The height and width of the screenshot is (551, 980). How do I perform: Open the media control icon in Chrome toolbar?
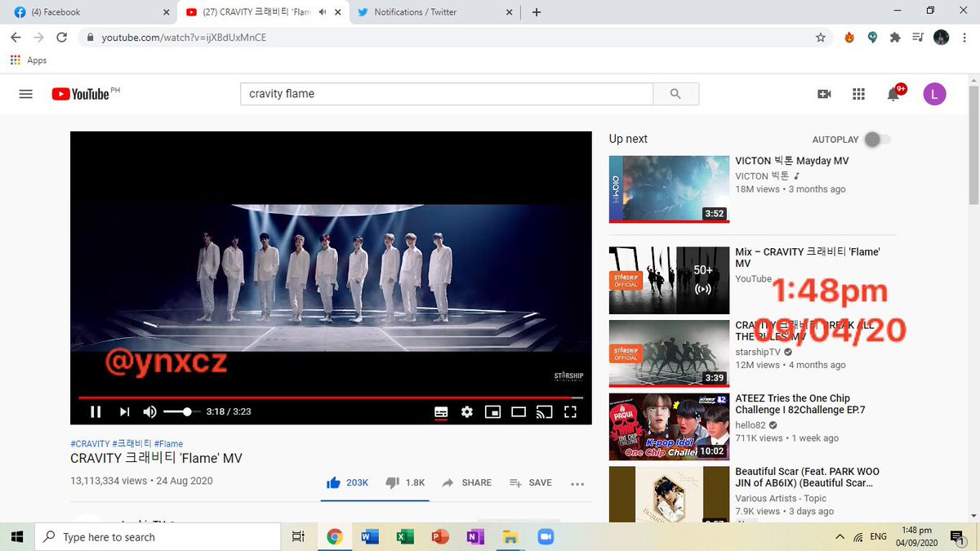919,38
